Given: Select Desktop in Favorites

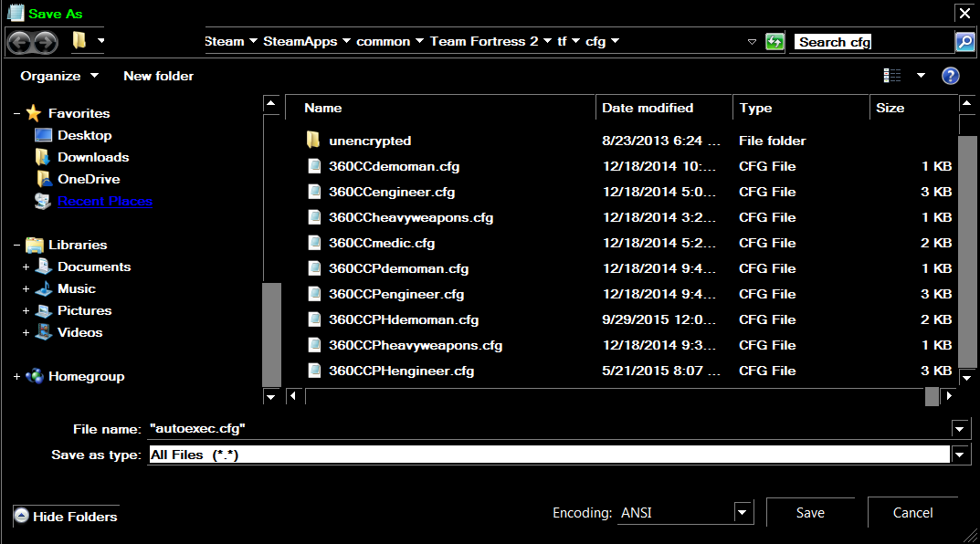Looking at the screenshot, I should click(84, 135).
